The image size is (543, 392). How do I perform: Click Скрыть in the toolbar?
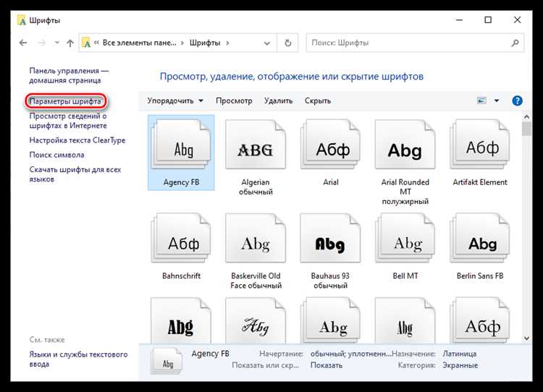(318, 101)
